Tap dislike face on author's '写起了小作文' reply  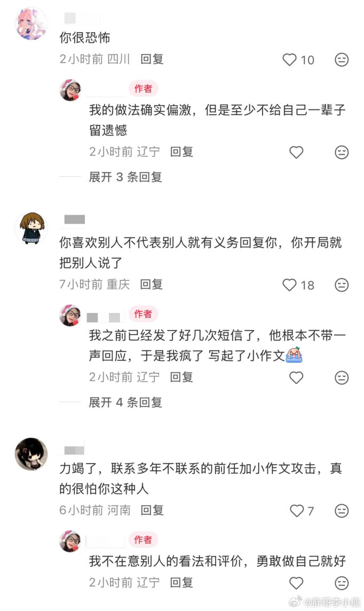coord(342,377)
